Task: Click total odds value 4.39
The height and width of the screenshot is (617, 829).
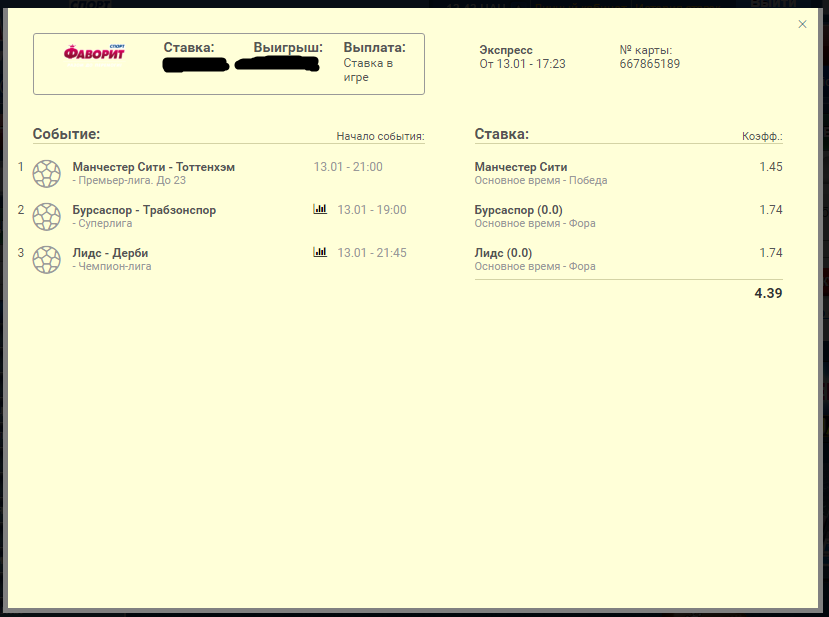Action: pos(768,293)
